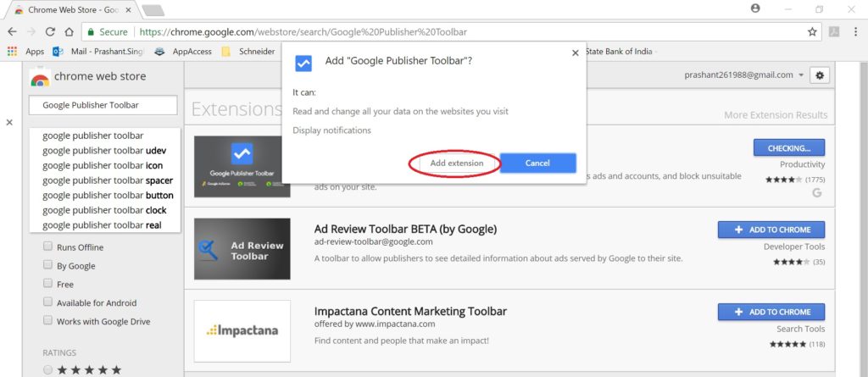Click the web store search field
Screen dimensions: 868x377
(103, 105)
